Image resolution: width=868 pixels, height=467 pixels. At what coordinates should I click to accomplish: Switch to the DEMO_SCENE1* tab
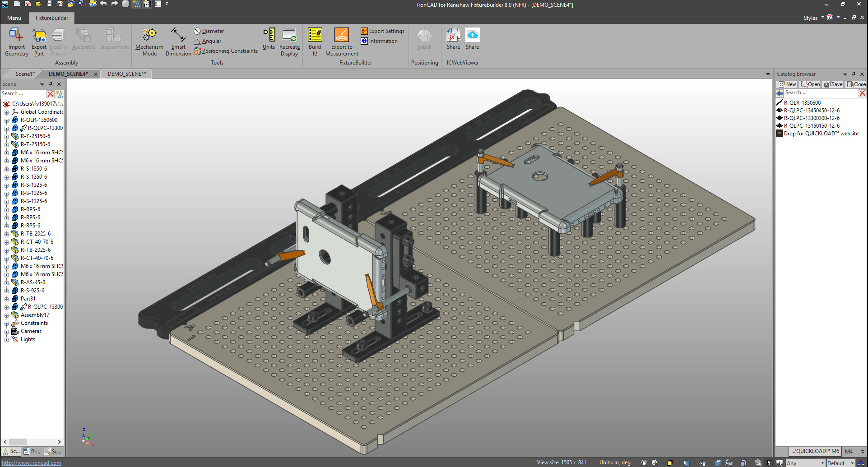coord(127,74)
